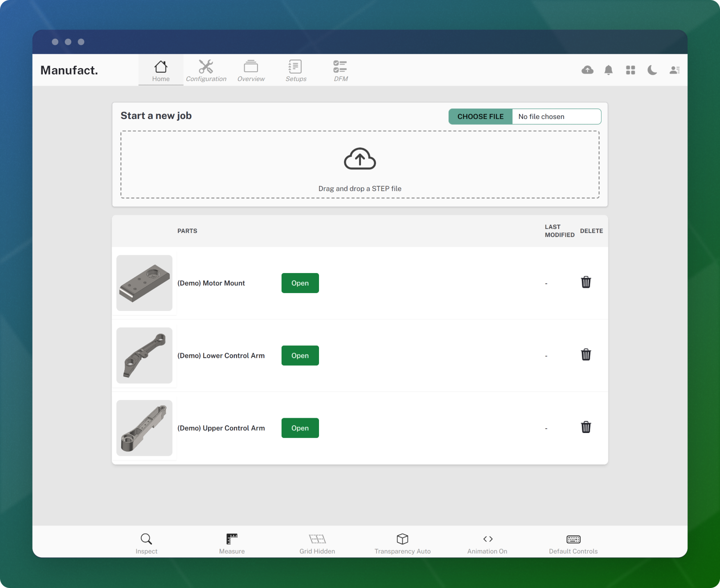
Task: Open the Overview tab
Action: (x=251, y=71)
